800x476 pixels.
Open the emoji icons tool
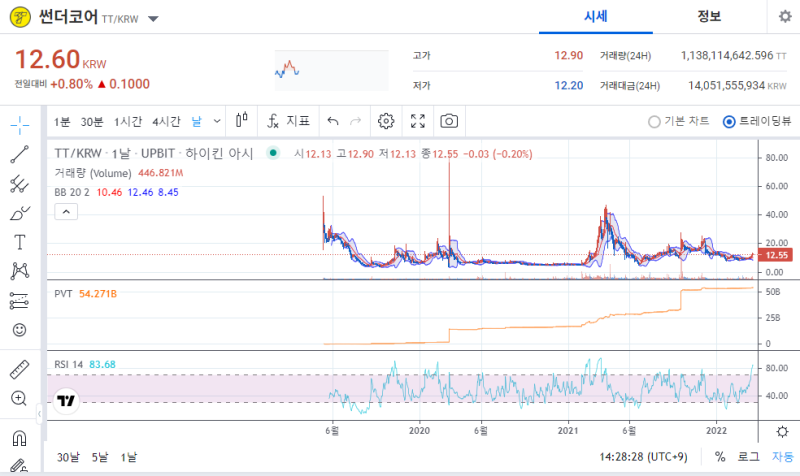click(x=19, y=330)
